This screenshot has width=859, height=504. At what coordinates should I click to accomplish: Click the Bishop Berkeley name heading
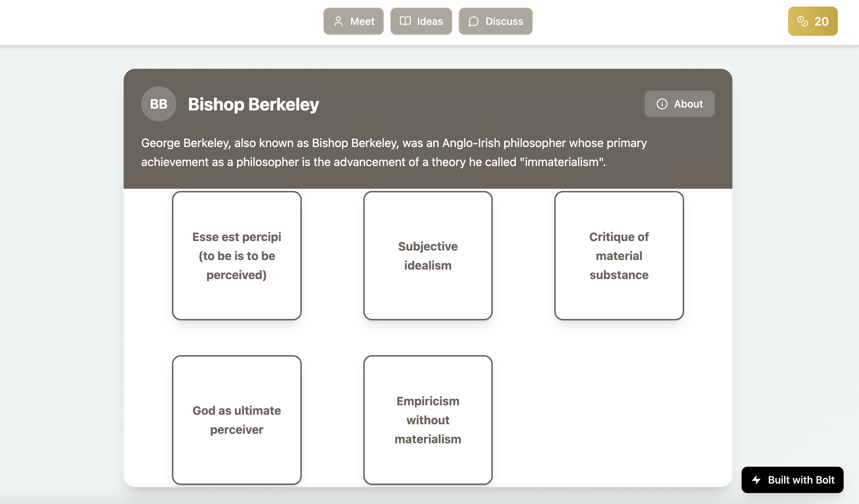pos(254,104)
